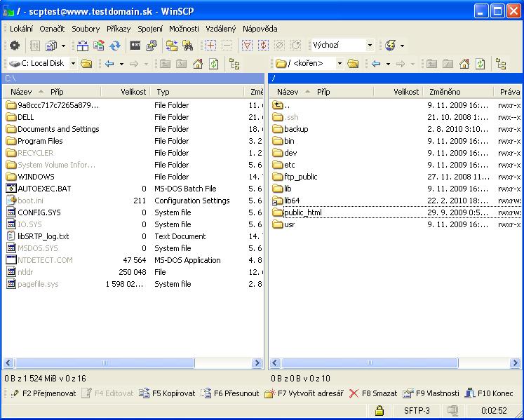524x420 pixels.
Task: Open session in PuTTY icon
Action: tap(152, 46)
